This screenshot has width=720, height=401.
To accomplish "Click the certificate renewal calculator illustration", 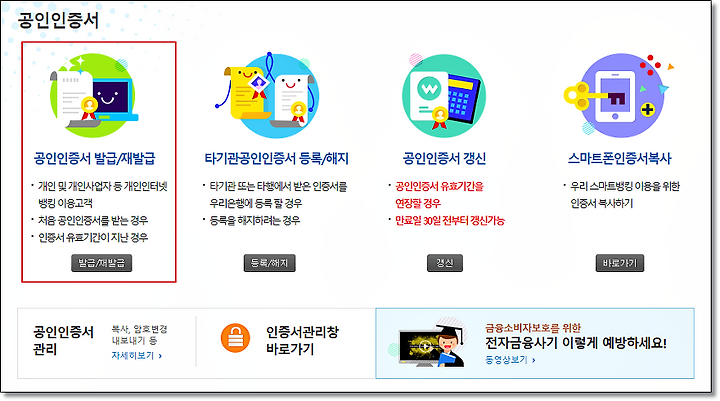I will [443, 96].
